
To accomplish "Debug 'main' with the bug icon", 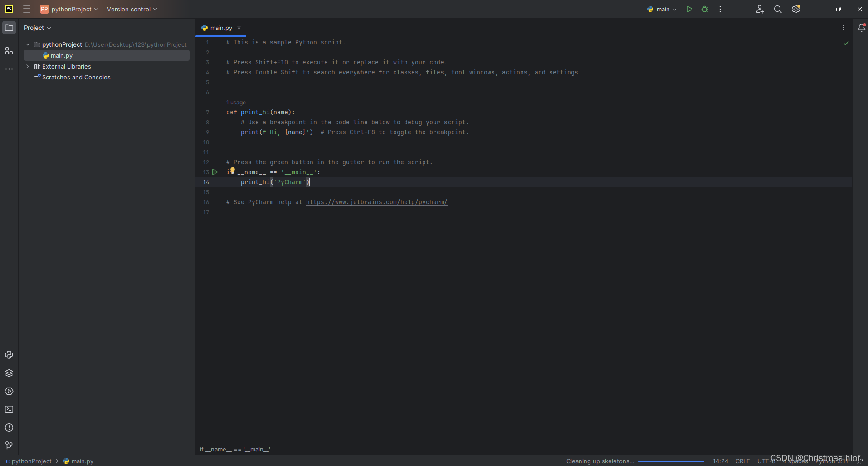I will pos(705,9).
